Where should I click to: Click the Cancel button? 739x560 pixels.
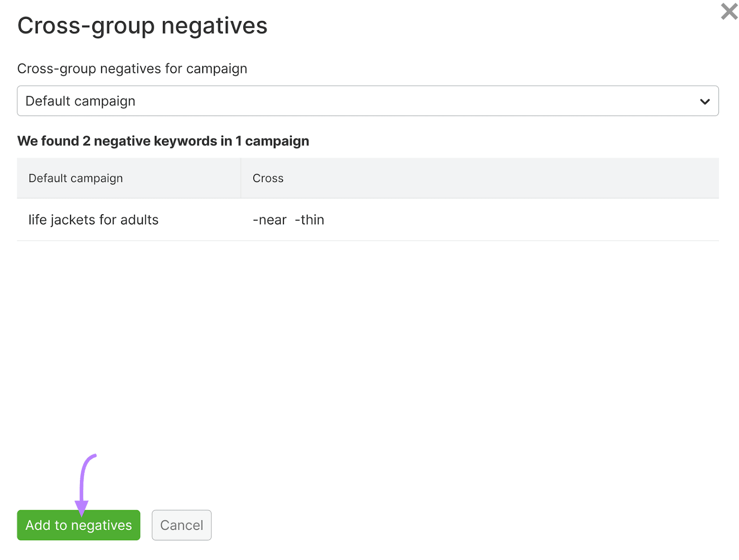182,525
